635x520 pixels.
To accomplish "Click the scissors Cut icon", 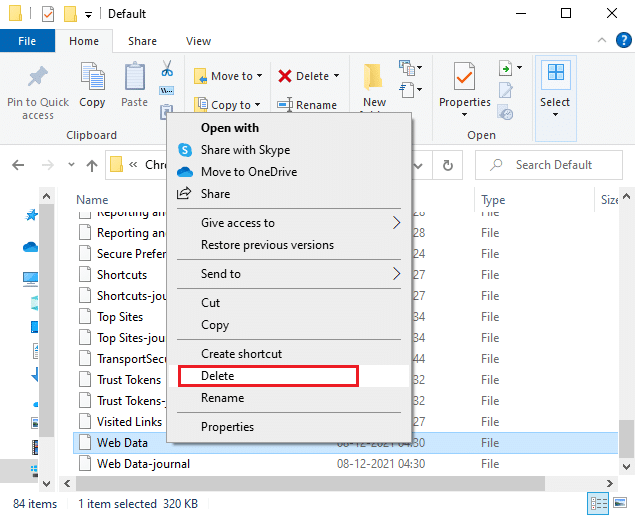I will coord(167,68).
